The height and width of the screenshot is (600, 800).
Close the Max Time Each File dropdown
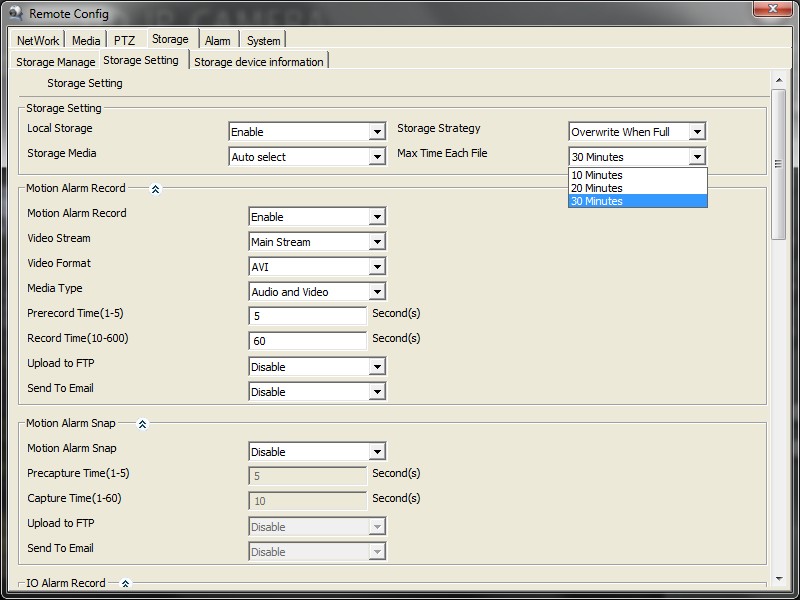pos(637,157)
